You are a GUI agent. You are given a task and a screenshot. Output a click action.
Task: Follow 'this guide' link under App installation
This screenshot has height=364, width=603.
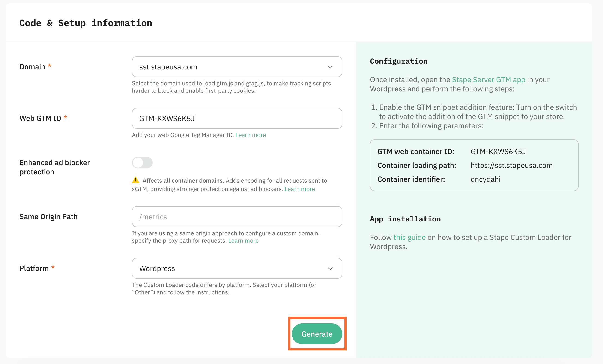(x=410, y=237)
